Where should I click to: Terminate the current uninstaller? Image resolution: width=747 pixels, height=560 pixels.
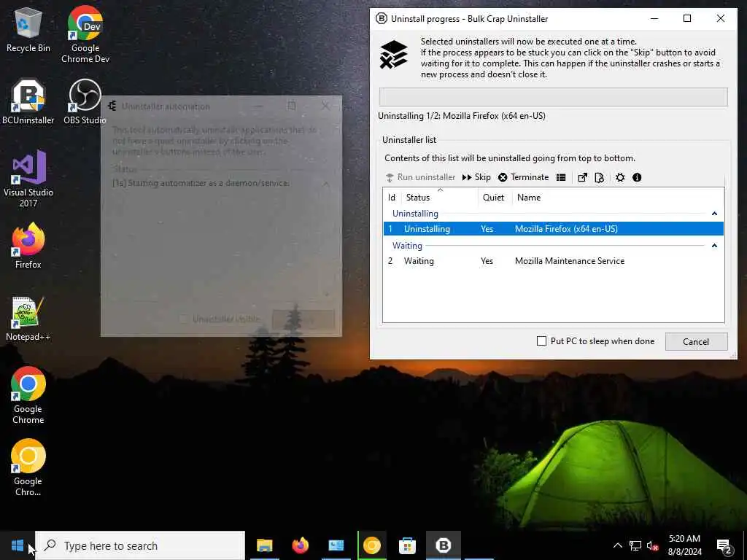click(524, 177)
